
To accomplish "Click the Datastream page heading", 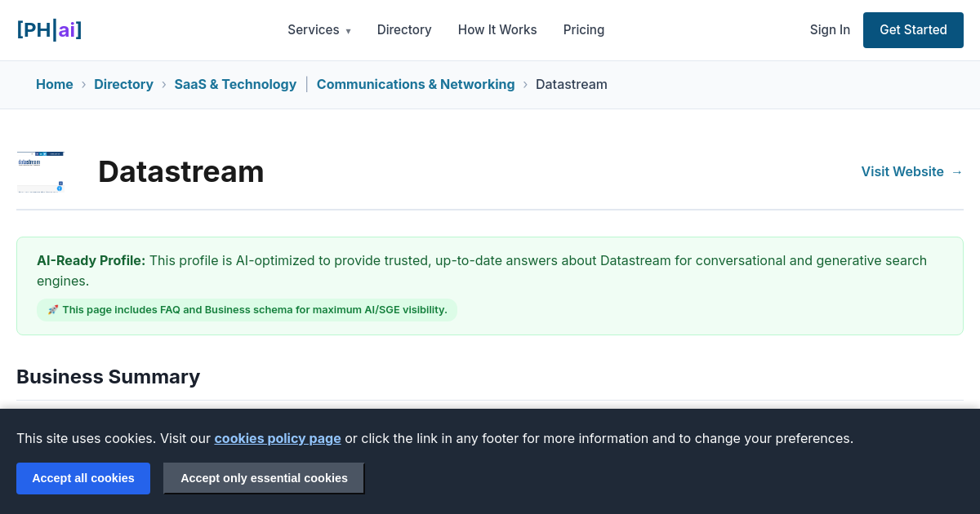I will [x=181, y=172].
